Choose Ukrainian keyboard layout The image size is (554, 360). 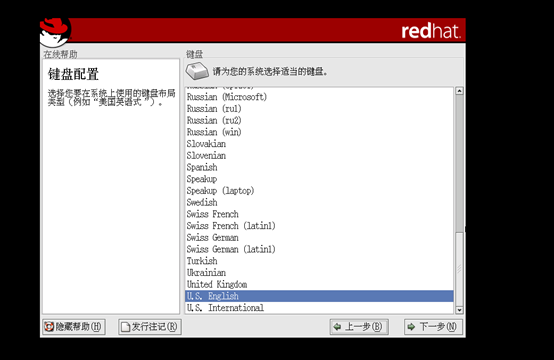pos(319,272)
